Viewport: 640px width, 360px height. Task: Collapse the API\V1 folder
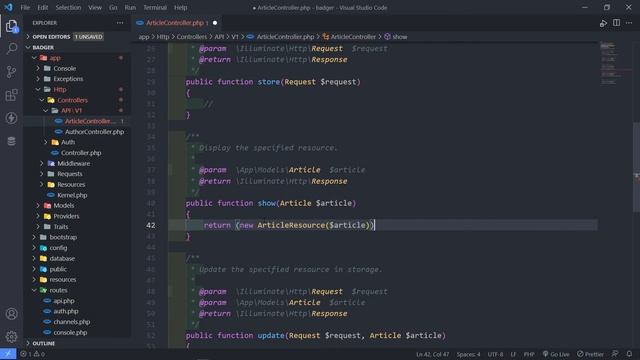[78, 111]
